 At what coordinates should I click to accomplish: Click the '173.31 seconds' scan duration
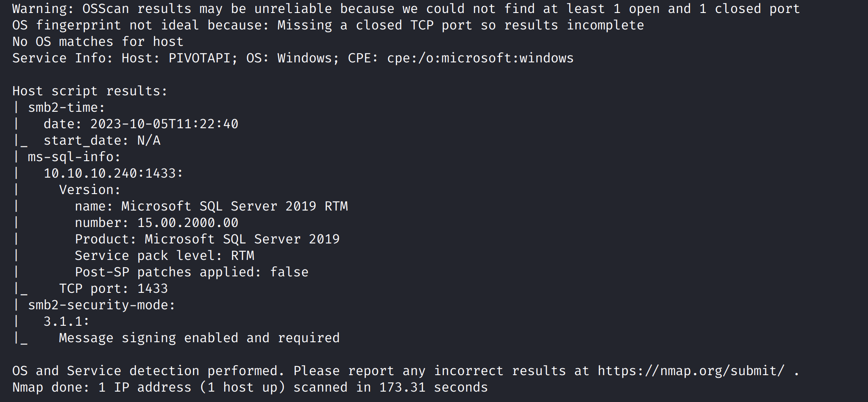click(x=434, y=387)
